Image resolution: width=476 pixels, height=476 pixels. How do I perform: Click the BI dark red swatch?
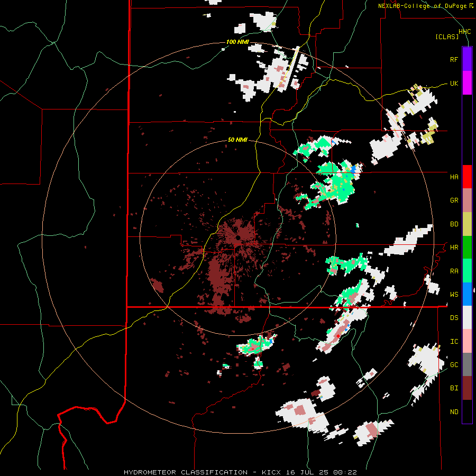click(x=467, y=388)
